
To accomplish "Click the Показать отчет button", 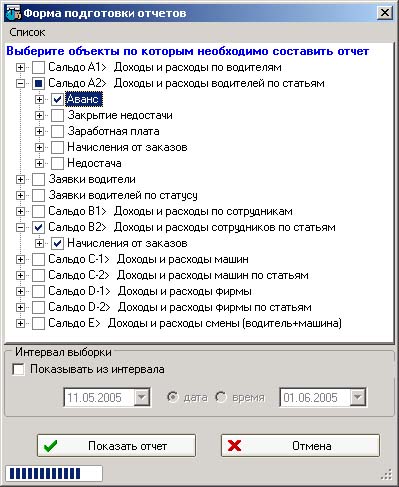I will (x=116, y=446).
